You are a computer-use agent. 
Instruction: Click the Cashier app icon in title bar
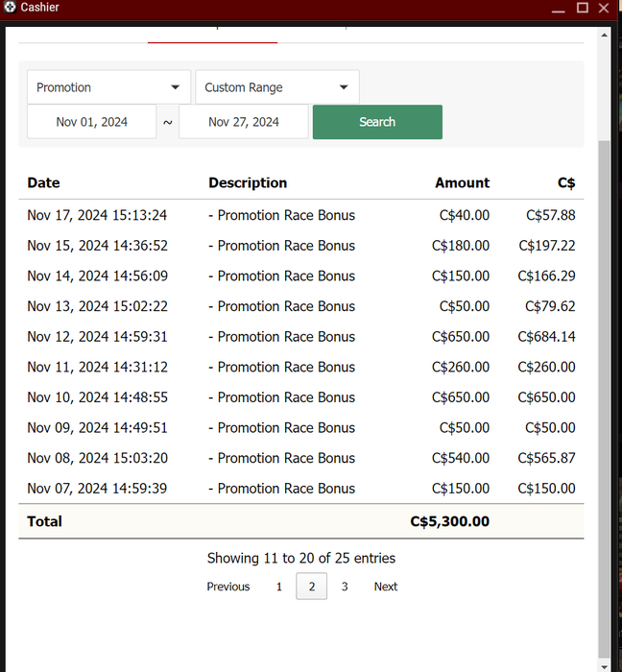pos(10,8)
